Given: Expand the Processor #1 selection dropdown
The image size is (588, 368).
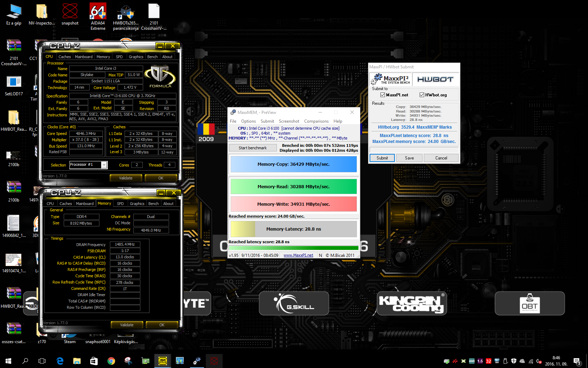Looking at the screenshot, I should pos(104,165).
